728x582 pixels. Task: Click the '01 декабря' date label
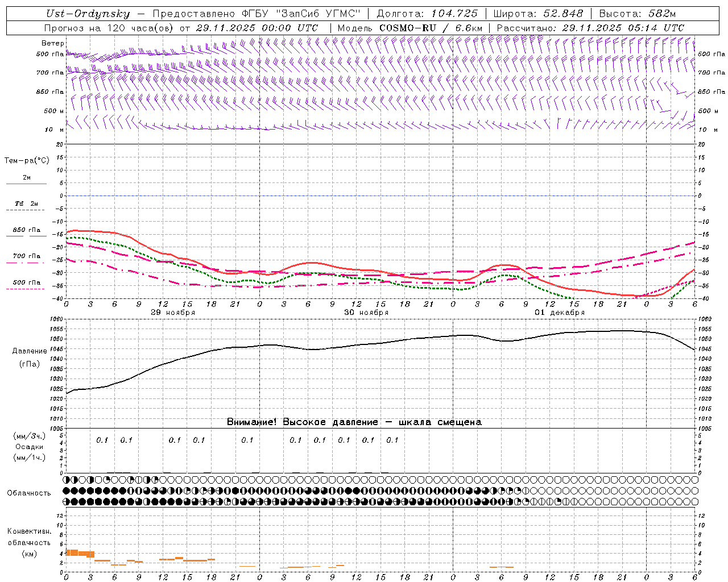click(x=560, y=313)
